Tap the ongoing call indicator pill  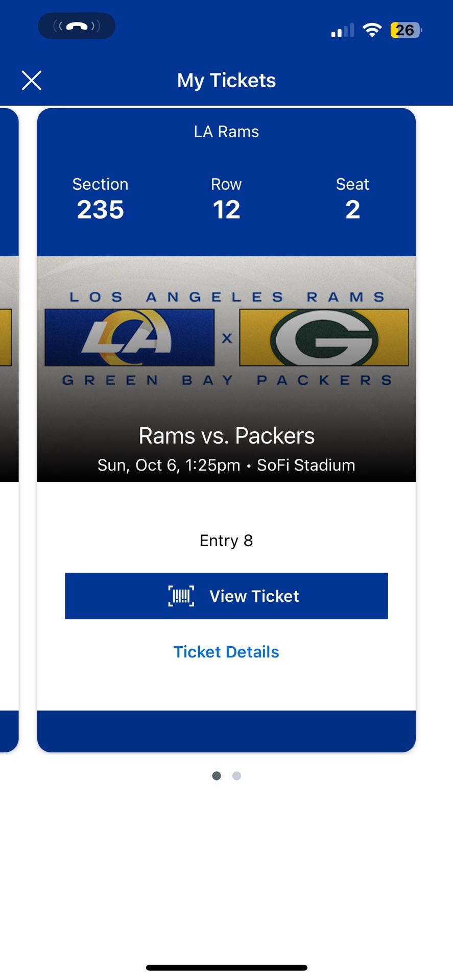pos(77,26)
